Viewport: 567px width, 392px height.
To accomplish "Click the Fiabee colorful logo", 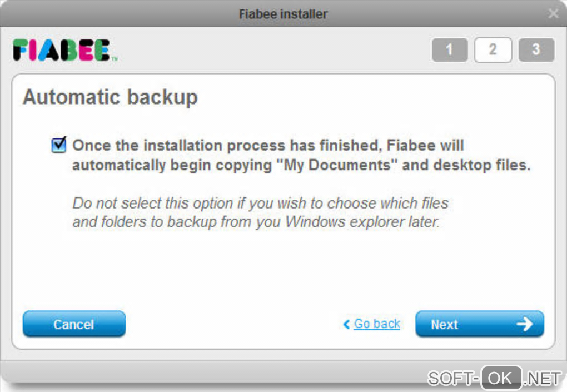I will tap(62, 50).
